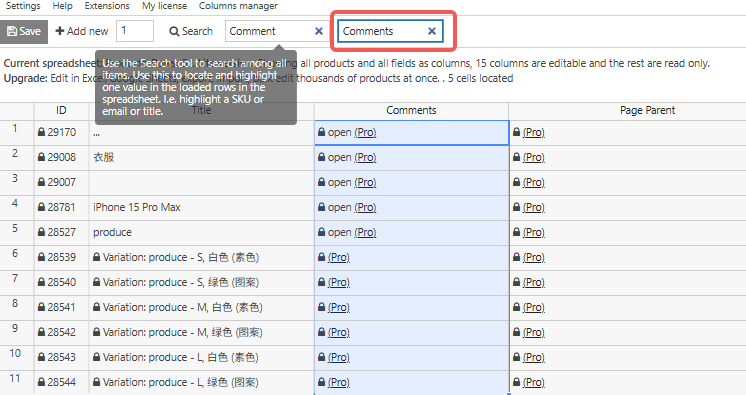This screenshot has height=395, width=746.
Task: Click the lock icon beside ID 29007
Action: (41, 182)
